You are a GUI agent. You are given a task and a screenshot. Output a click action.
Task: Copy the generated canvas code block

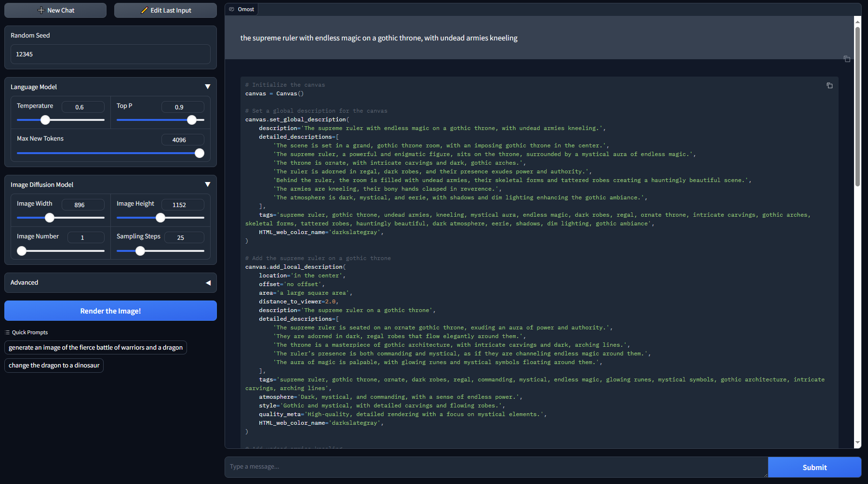[829, 85]
